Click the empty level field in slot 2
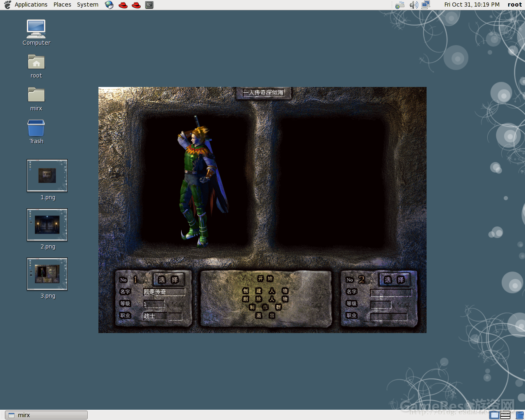Viewport: 525px width, 420px height. [381, 305]
